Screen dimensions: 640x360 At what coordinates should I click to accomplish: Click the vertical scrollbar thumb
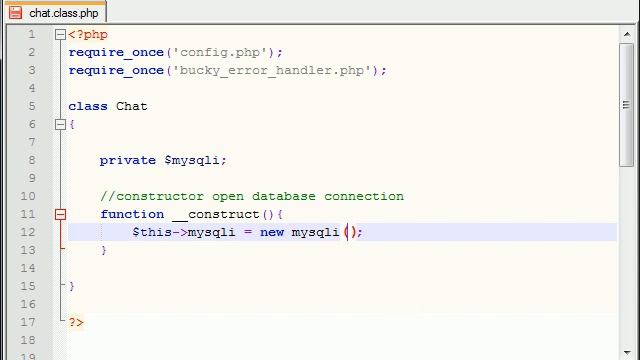click(626, 105)
